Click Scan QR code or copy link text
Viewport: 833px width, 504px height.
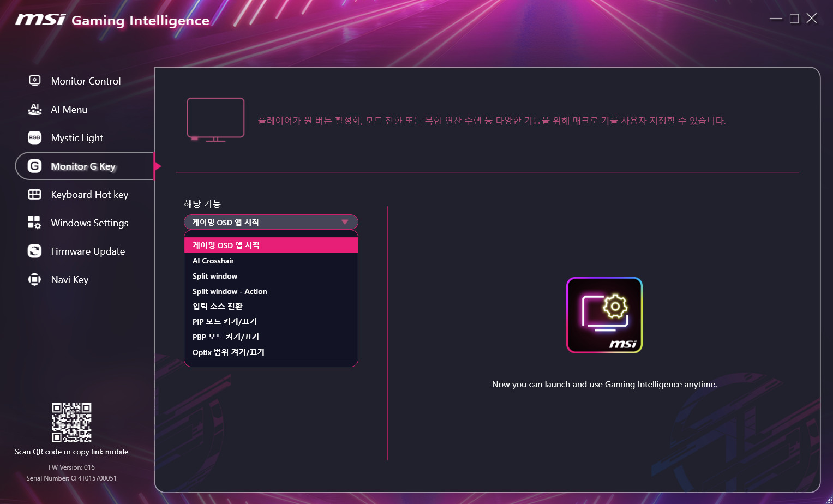click(71, 452)
